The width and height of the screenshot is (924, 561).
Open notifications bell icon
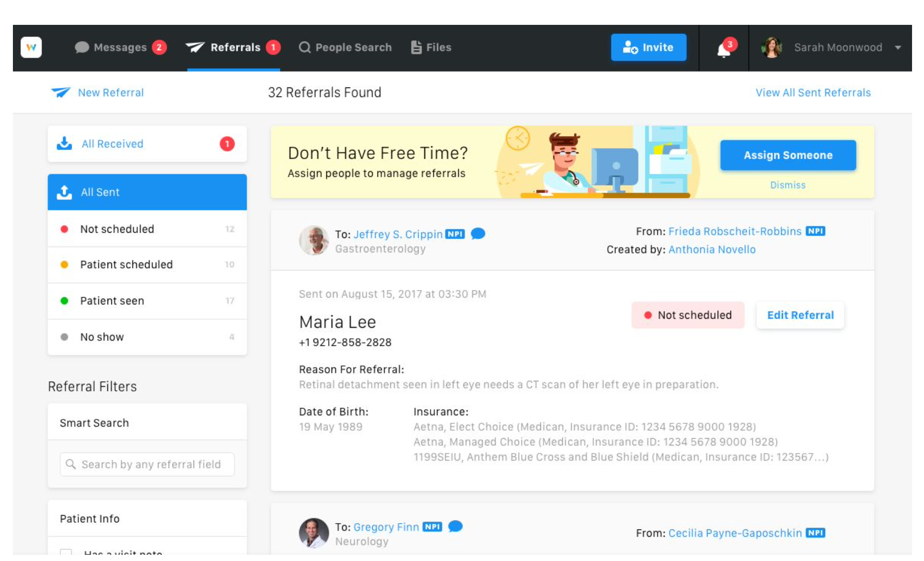(x=724, y=49)
